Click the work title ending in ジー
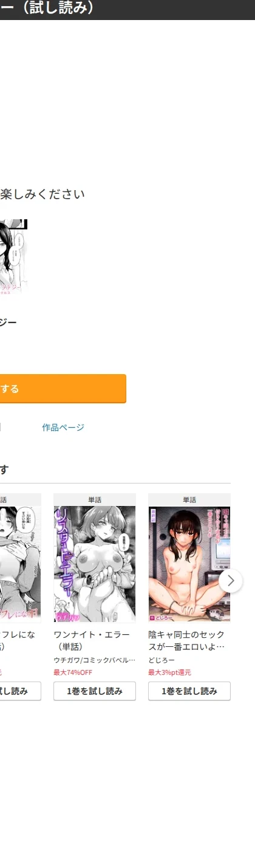 [x=8, y=323]
